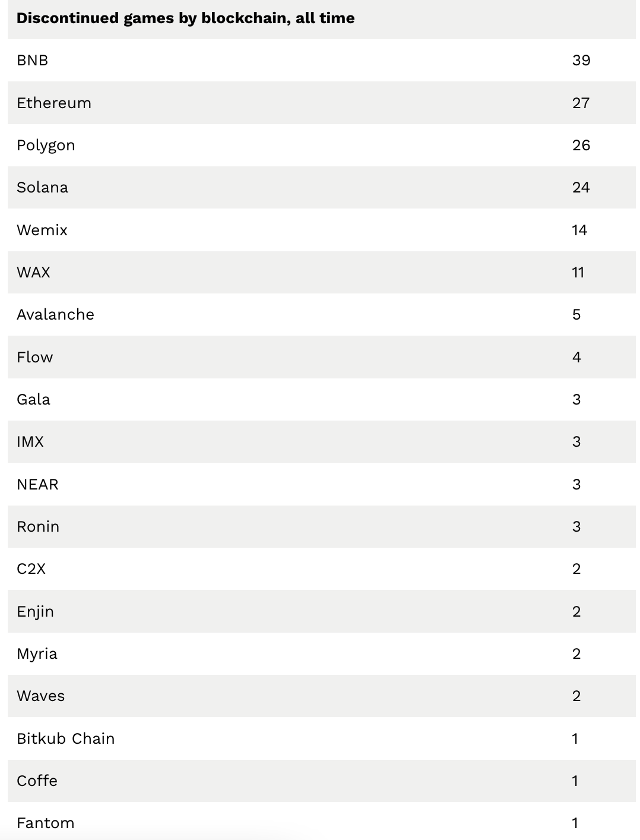This screenshot has height=840, width=640.
Task: Click the BNB row label
Action: [32, 60]
